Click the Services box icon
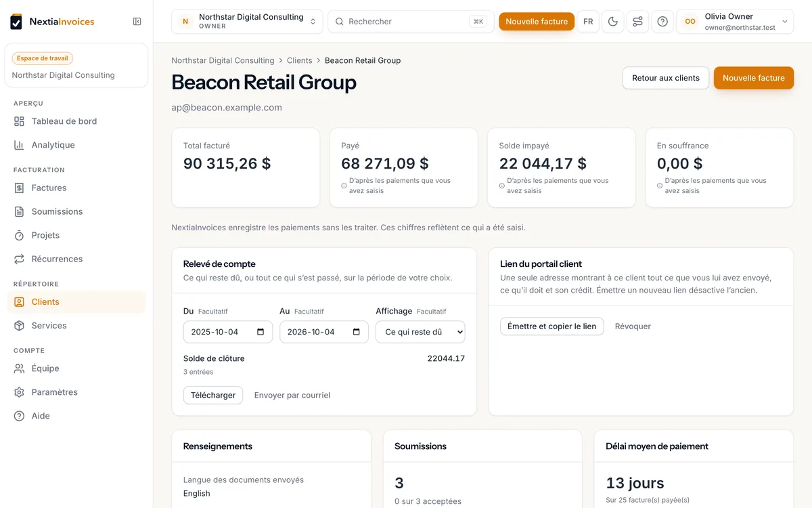This screenshot has height=508, width=812. click(19, 326)
